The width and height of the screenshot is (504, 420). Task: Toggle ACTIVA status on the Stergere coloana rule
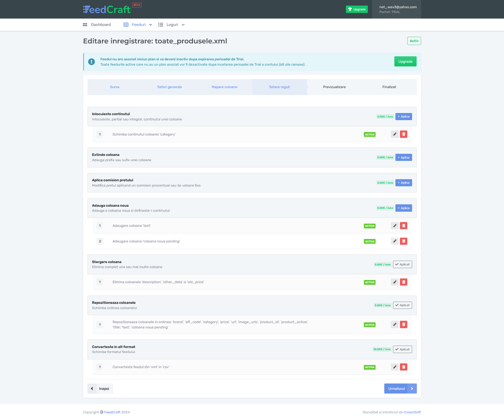tap(369, 282)
